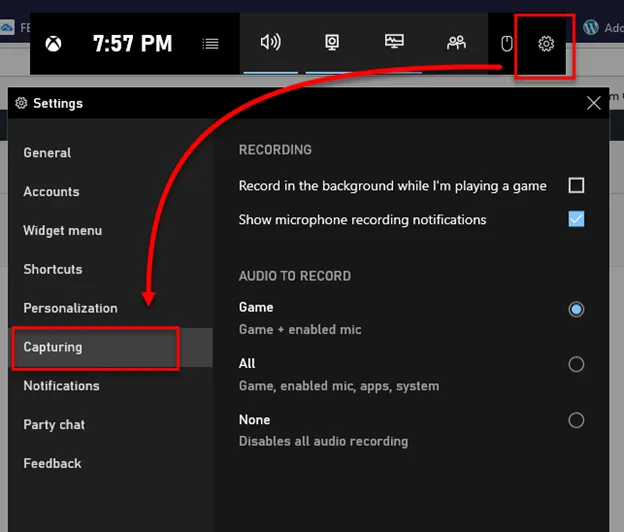The image size is (624, 532).
Task: Select the None audio radio button
Action: pyautogui.click(x=576, y=420)
